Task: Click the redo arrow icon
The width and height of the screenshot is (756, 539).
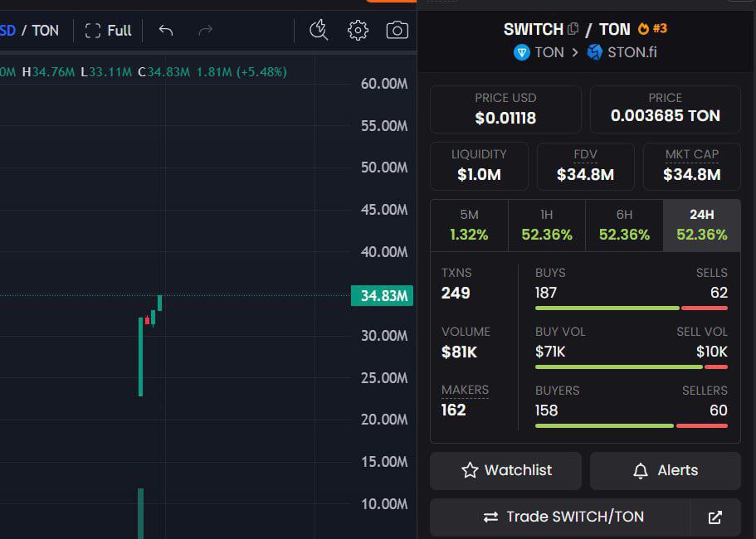Action: (x=206, y=31)
